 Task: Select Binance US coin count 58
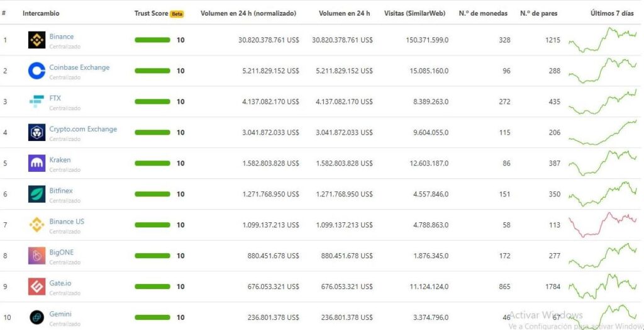click(506, 225)
